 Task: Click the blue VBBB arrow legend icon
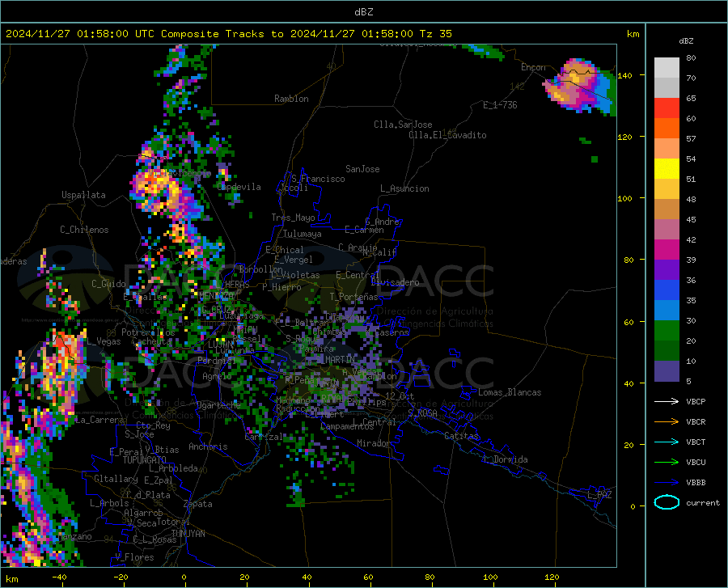(x=667, y=482)
